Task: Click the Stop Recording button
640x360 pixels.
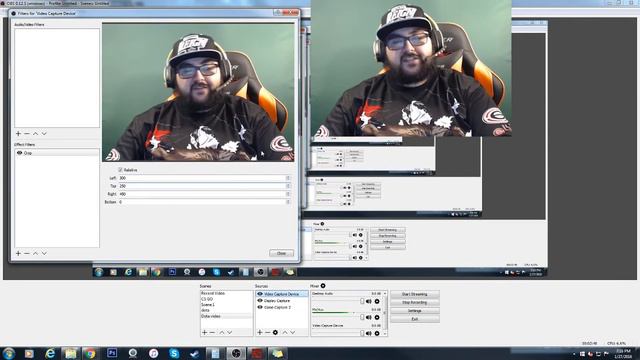Action: pyautogui.click(x=415, y=302)
